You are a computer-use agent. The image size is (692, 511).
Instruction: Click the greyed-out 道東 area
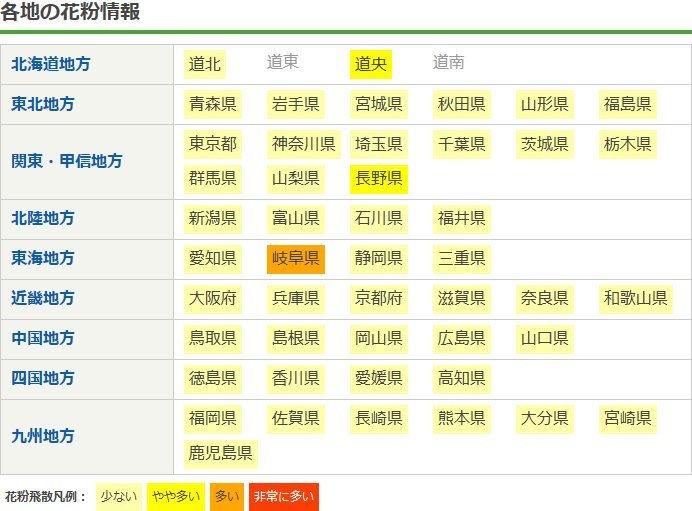point(283,63)
